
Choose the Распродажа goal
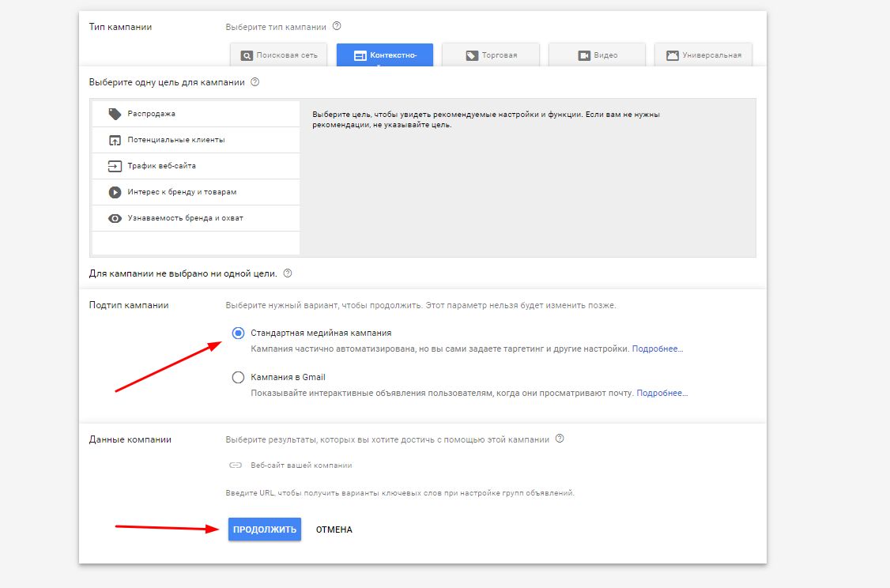pos(196,114)
